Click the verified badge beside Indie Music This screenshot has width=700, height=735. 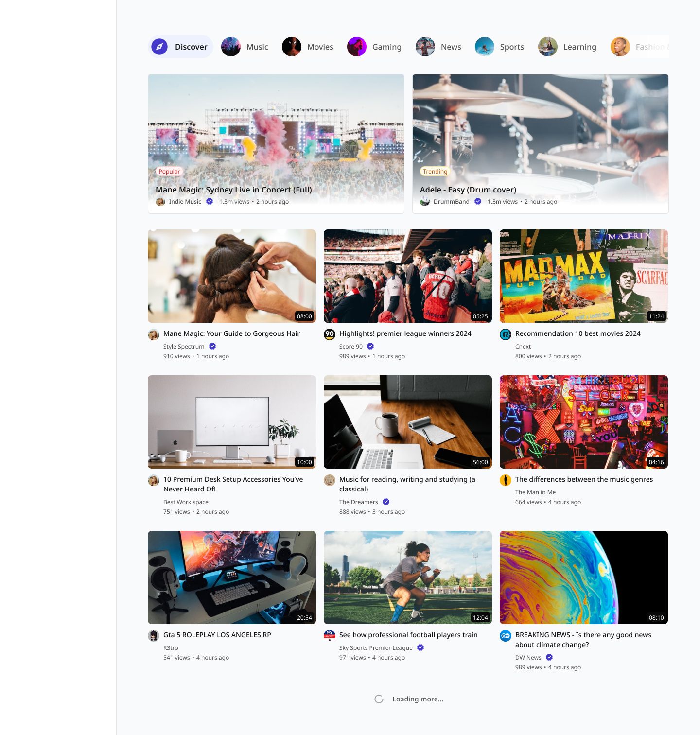pyautogui.click(x=210, y=201)
